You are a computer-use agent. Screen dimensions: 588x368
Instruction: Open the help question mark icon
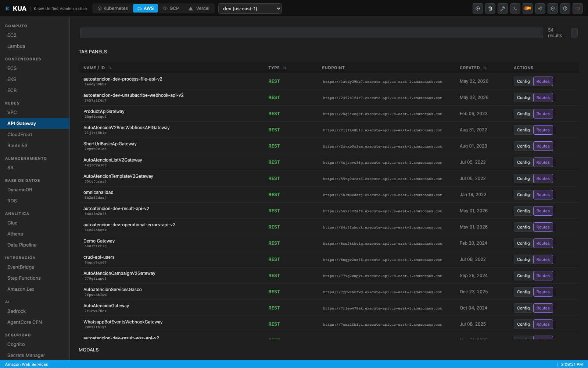tap(565, 8)
